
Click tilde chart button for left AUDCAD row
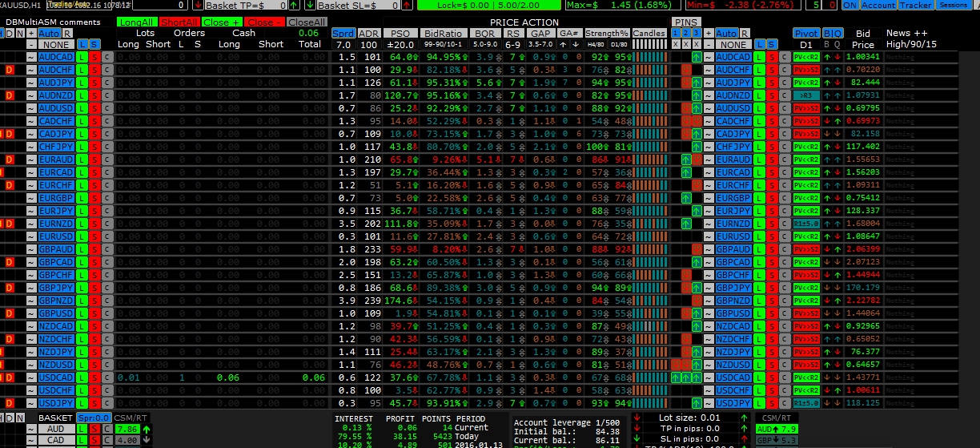point(31,57)
